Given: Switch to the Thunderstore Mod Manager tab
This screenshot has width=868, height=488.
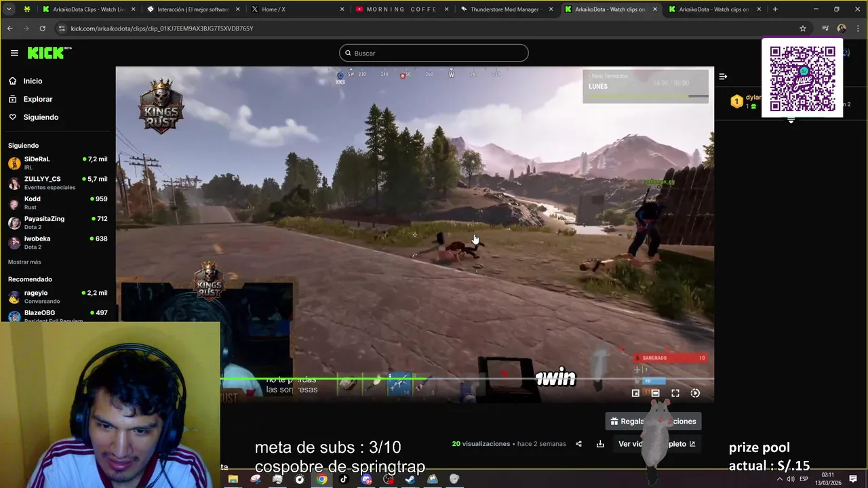Looking at the screenshot, I should point(506,9).
